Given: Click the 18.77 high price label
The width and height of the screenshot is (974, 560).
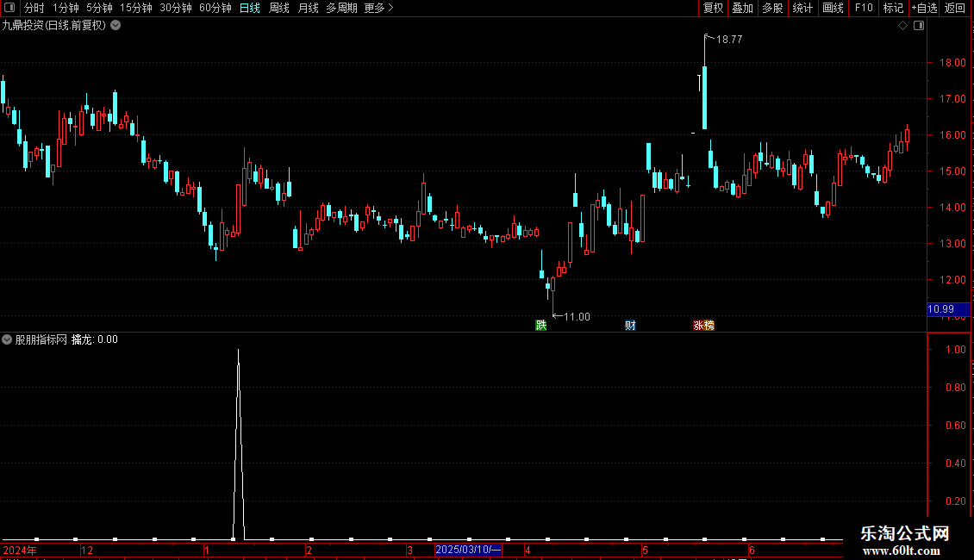Looking at the screenshot, I should (729, 39).
